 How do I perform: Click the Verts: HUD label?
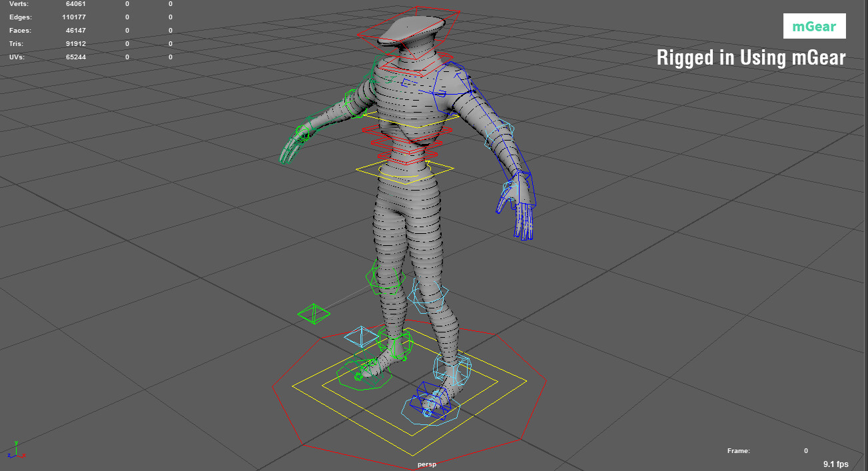(x=19, y=4)
